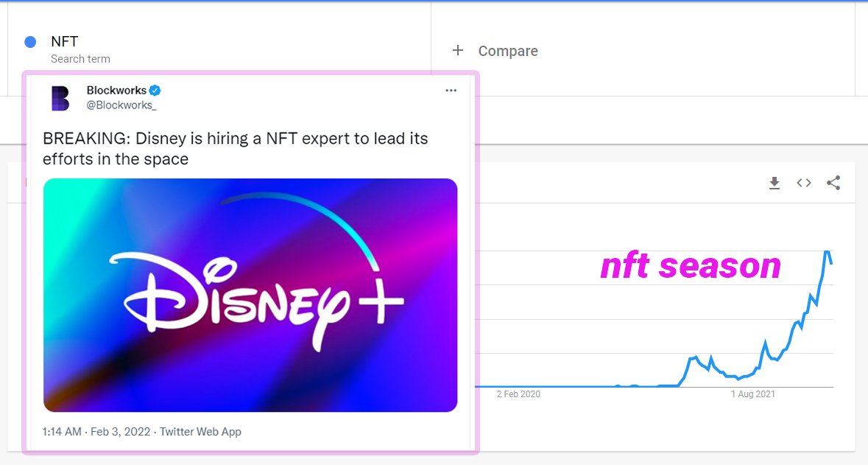
Task: Click the 1 Aug 2021 axis label
Action: [752, 394]
